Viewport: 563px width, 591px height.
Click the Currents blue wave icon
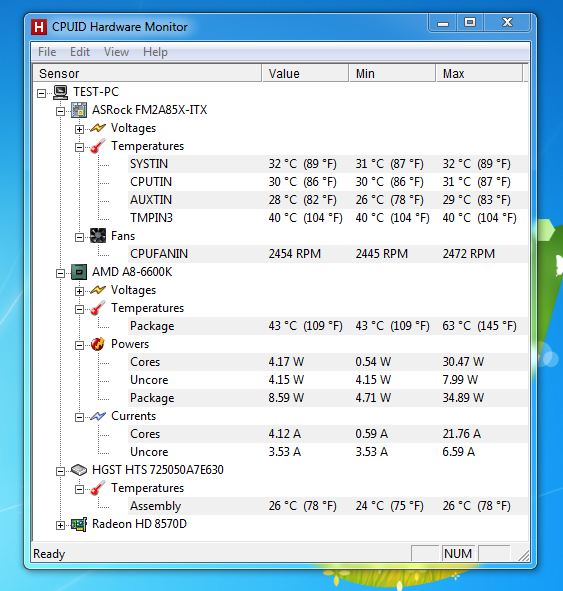point(98,416)
